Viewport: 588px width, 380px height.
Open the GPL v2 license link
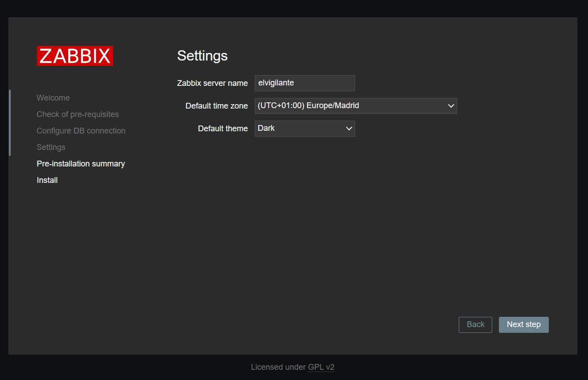coord(321,367)
